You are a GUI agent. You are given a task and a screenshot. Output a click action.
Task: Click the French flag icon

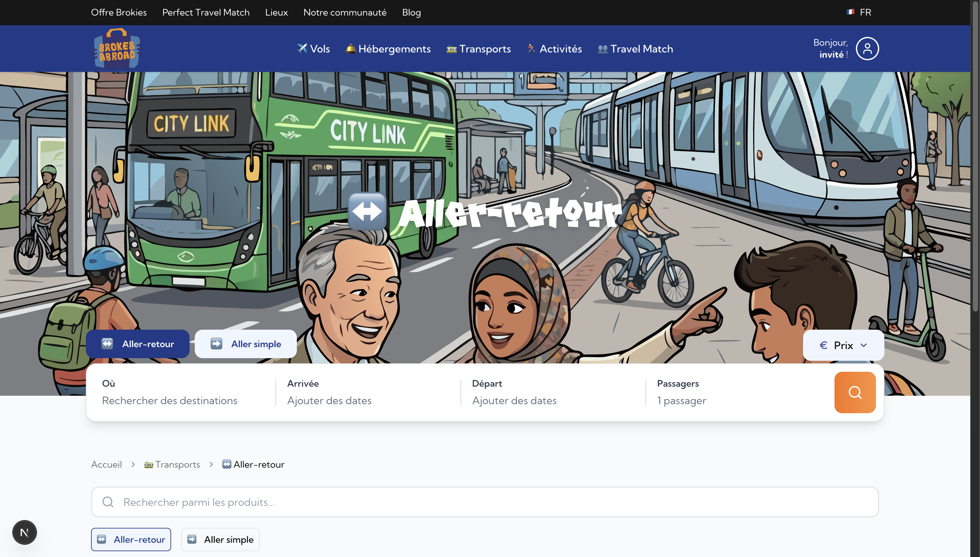850,12
